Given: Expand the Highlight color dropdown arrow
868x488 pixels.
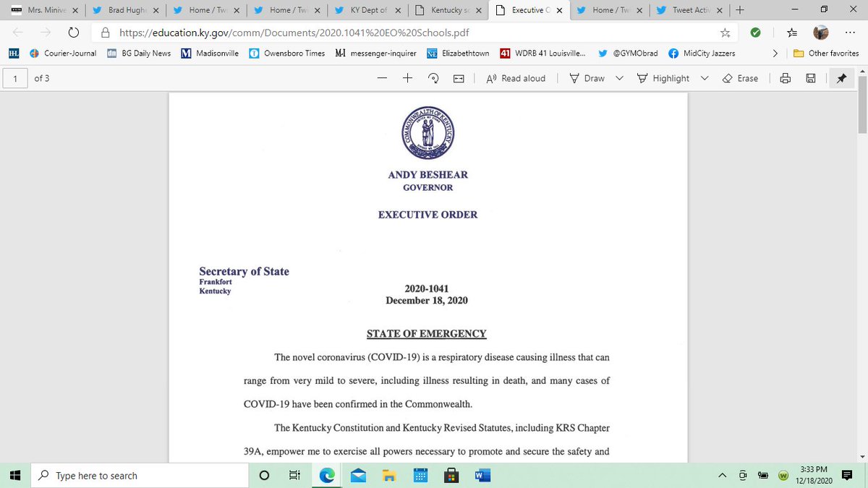Looking at the screenshot, I should click(x=705, y=78).
